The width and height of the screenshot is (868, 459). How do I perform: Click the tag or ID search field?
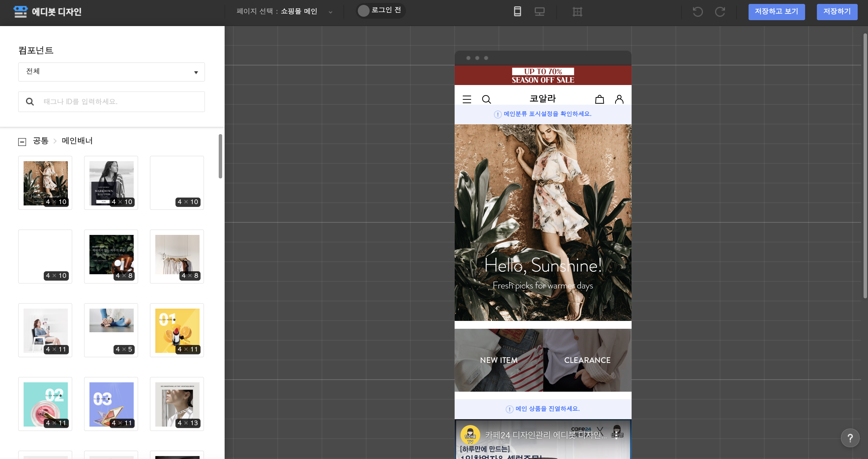pos(121,101)
